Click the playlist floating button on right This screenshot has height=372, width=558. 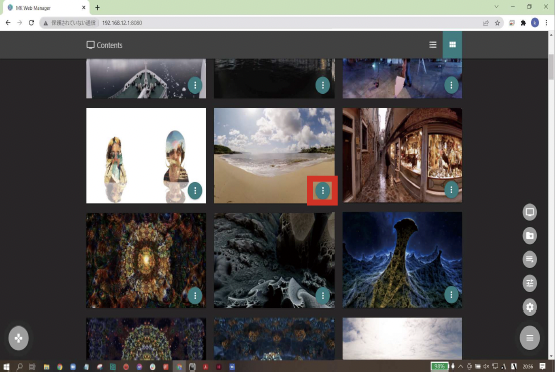530,259
